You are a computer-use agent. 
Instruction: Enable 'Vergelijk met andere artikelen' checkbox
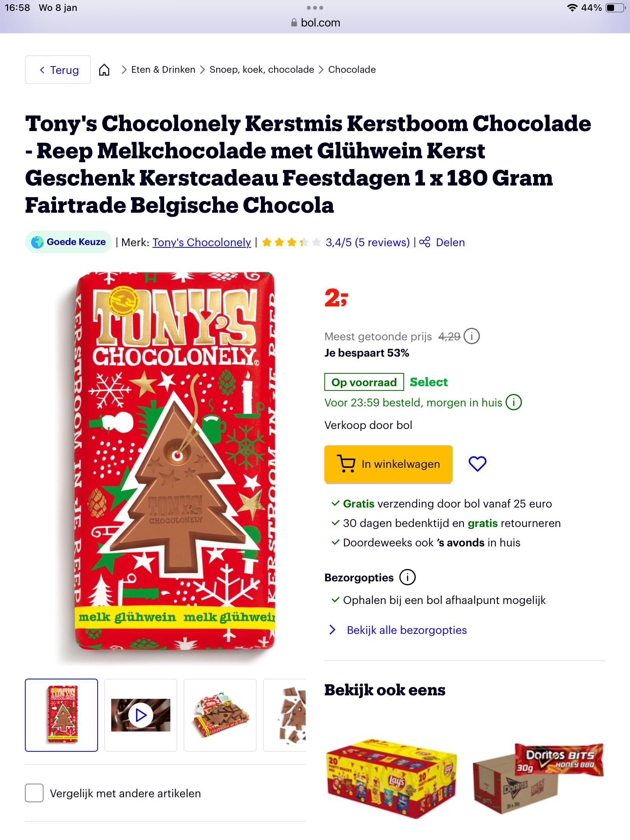point(34,793)
